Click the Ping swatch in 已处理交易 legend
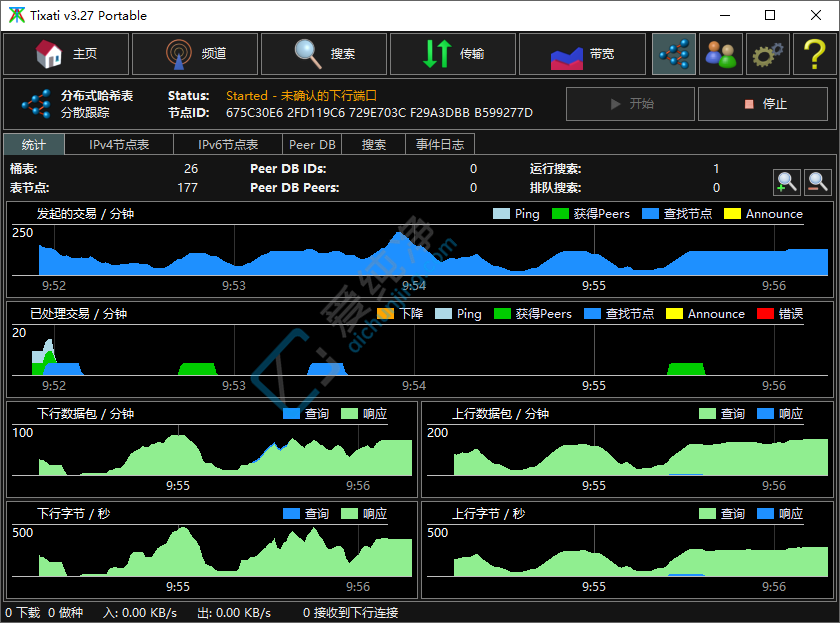This screenshot has height=623, width=840. pos(443,314)
